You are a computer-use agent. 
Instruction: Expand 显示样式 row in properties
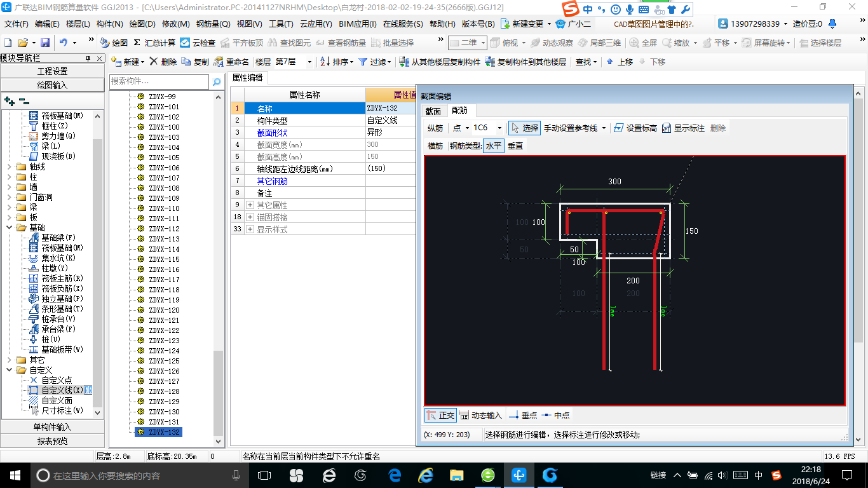point(250,229)
